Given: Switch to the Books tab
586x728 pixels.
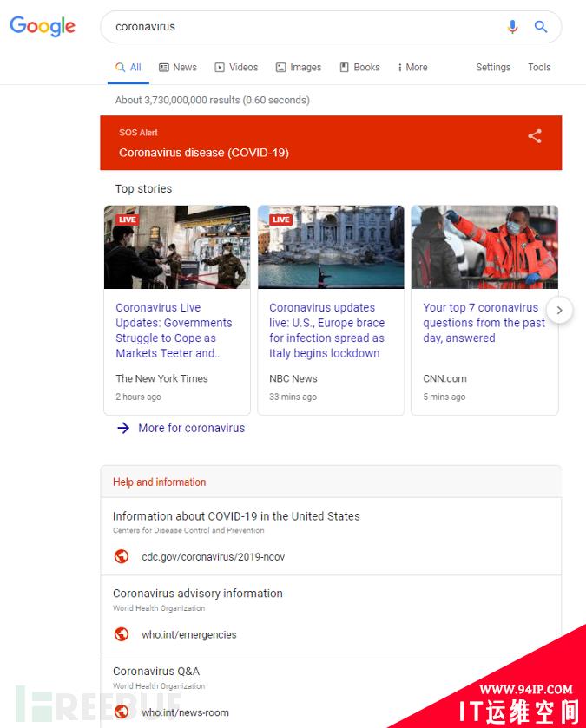Looking at the screenshot, I should point(360,68).
